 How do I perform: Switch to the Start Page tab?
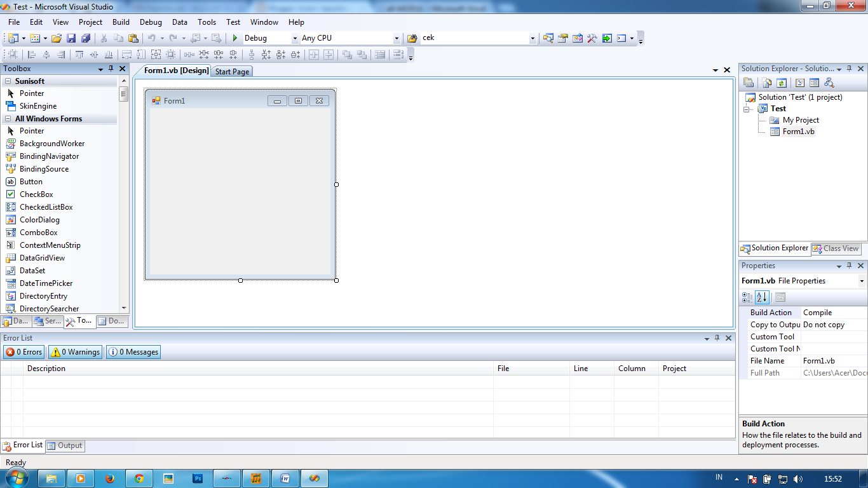pyautogui.click(x=232, y=72)
